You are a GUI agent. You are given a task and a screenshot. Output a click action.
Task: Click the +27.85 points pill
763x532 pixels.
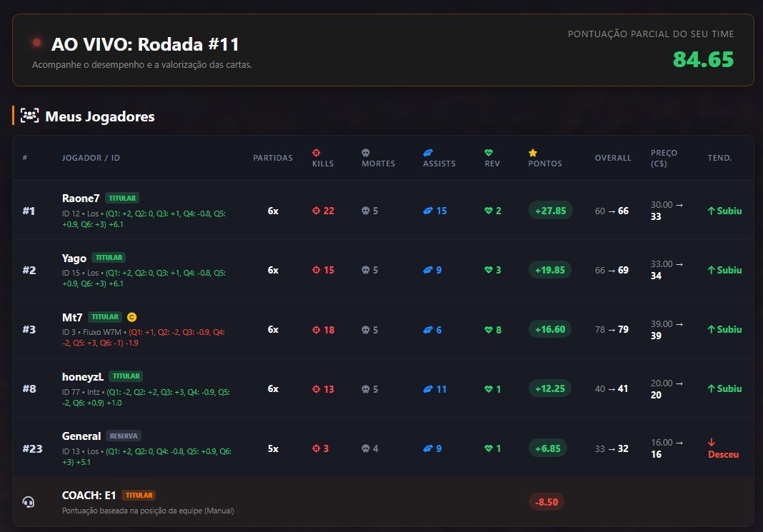(x=550, y=211)
